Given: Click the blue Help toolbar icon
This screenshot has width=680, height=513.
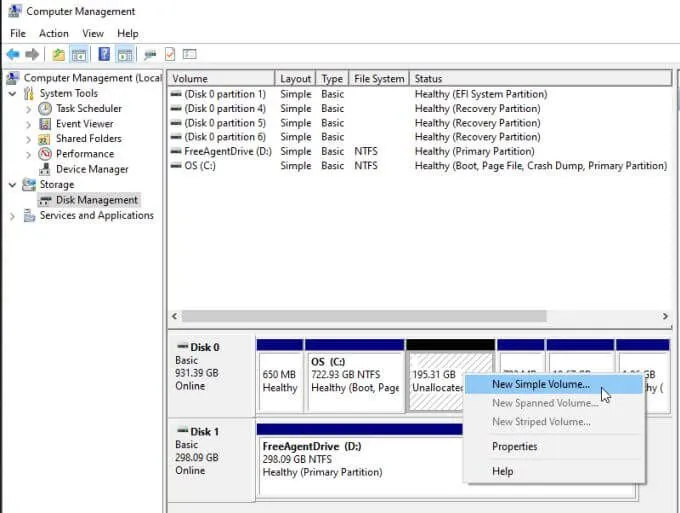Looking at the screenshot, I should (103, 54).
